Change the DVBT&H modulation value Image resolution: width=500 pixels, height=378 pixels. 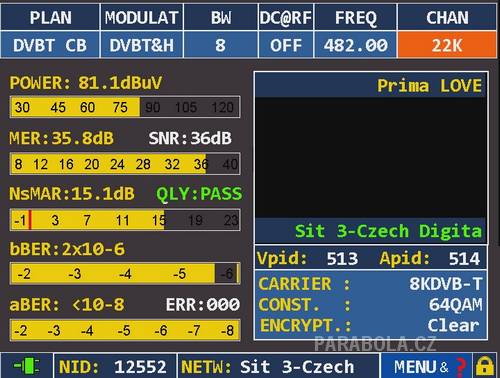[x=142, y=45]
